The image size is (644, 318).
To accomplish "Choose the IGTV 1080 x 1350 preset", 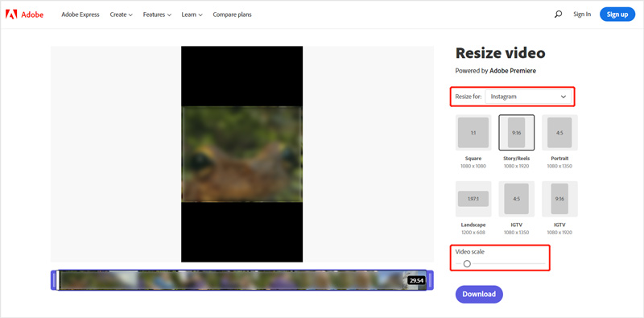I will click(x=516, y=199).
